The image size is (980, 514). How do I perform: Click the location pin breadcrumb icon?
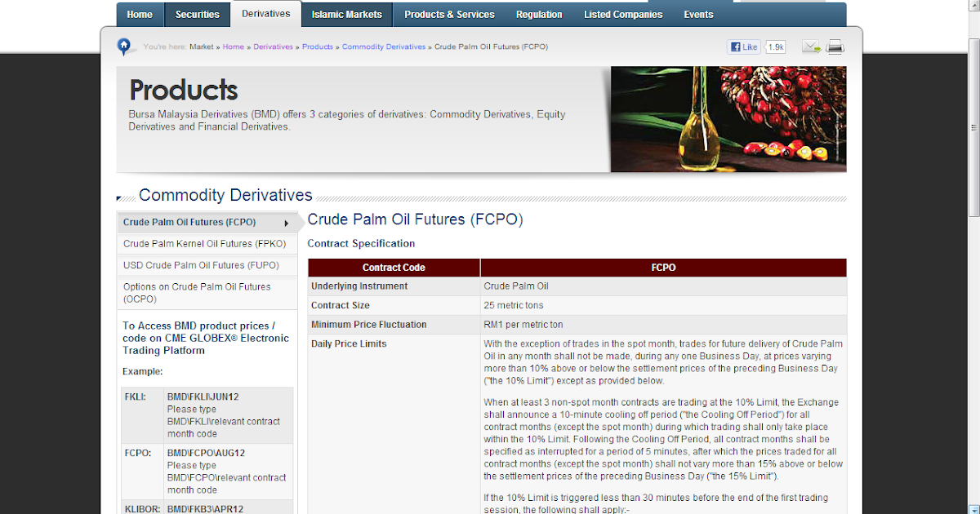124,47
